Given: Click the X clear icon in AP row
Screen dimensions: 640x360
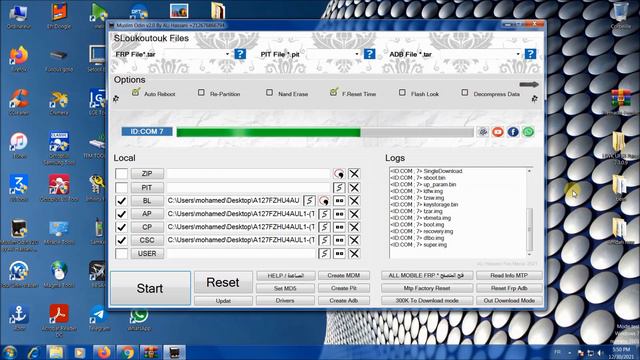Looking at the screenshot, I should point(354,214).
